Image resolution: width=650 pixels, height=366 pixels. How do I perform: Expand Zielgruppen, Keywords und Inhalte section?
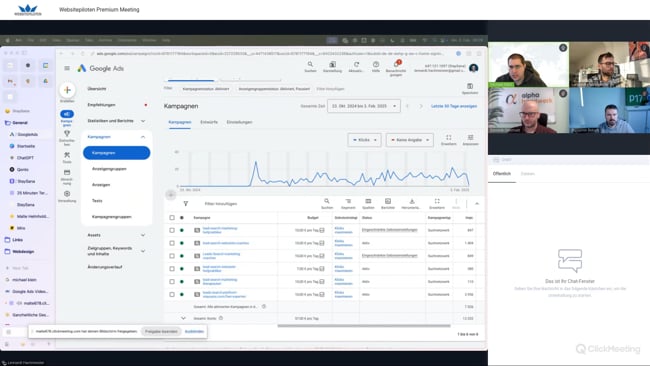143,251
